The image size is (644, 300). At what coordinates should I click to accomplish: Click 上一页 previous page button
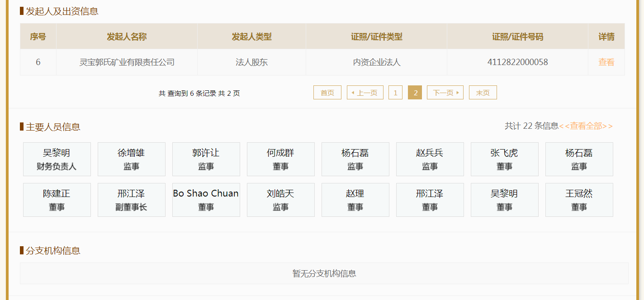tap(365, 93)
